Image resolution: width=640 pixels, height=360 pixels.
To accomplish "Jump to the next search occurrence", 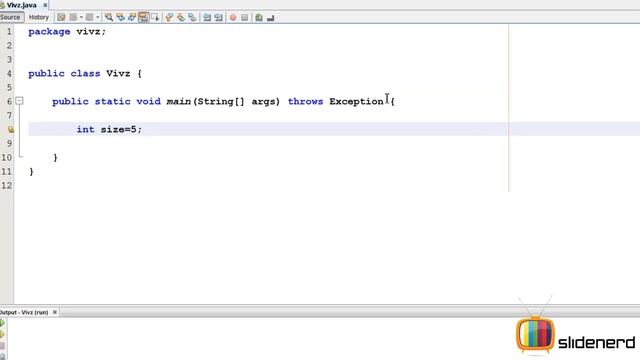I will click(132, 17).
